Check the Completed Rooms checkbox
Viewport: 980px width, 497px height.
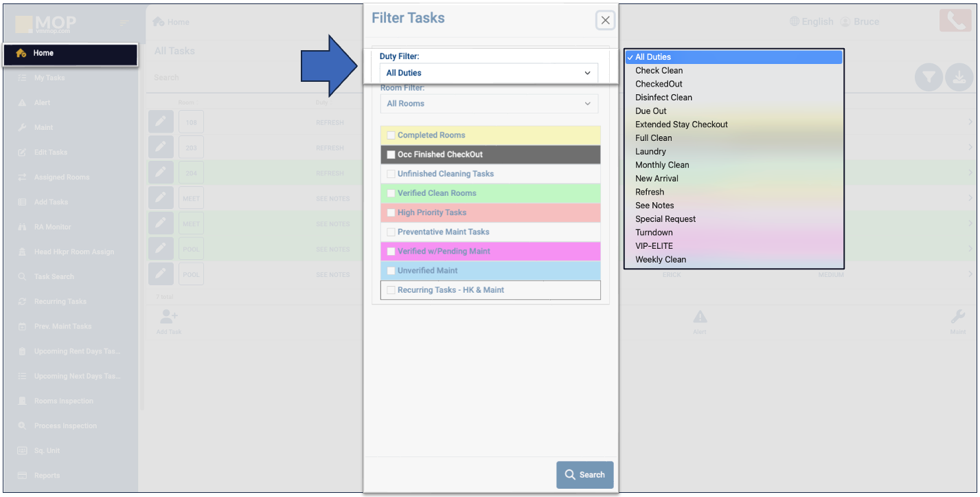click(x=391, y=135)
